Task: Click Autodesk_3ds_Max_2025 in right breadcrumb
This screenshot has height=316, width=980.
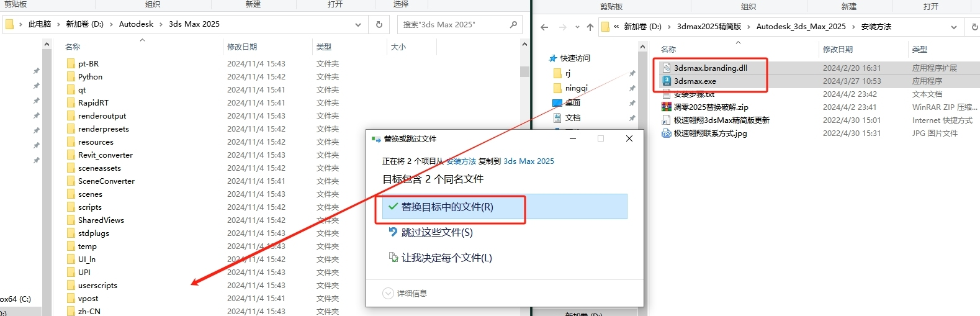Action: click(x=801, y=27)
